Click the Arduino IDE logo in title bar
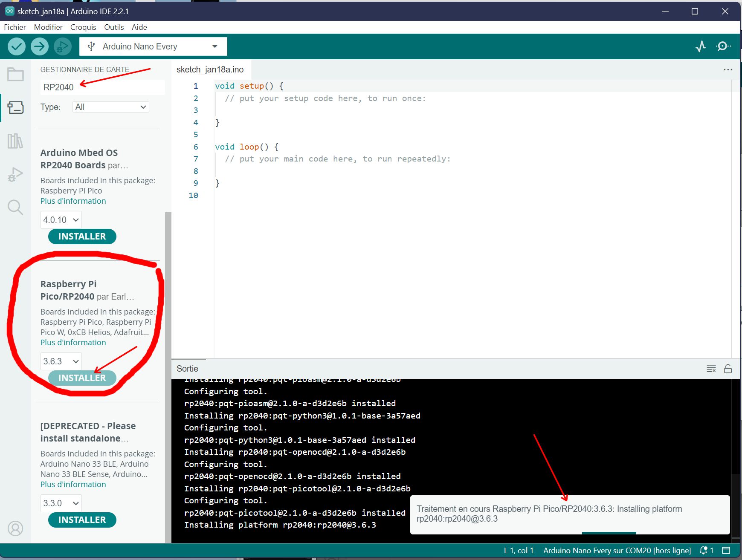The image size is (742, 560). click(9, 11)
